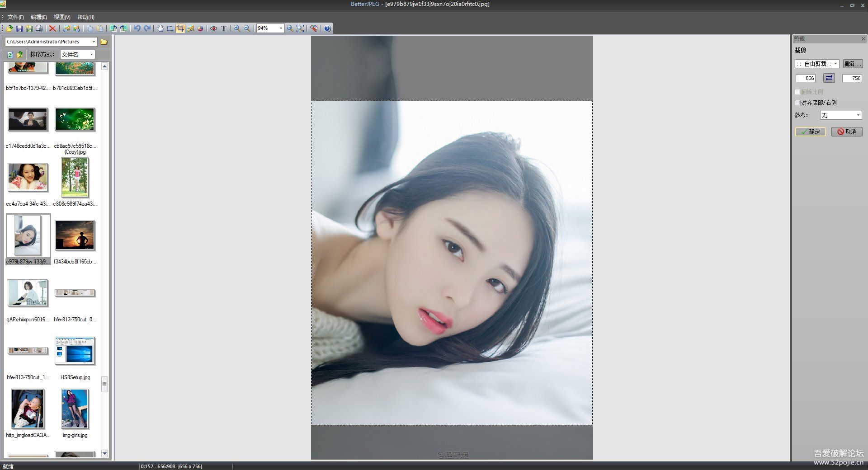Select the Text tool
868x470 pixels.
[223, 28]
